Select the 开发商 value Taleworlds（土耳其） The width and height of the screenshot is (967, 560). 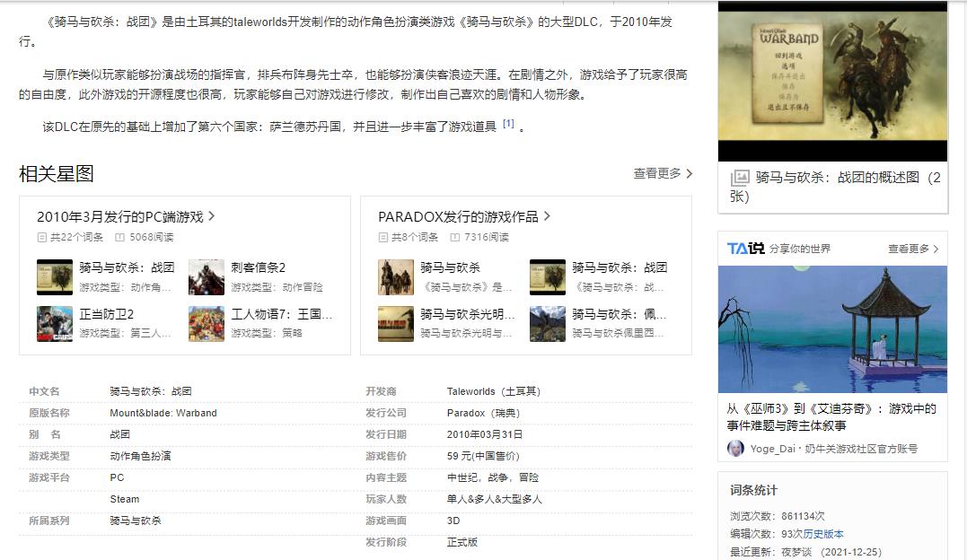coord(494,391)
